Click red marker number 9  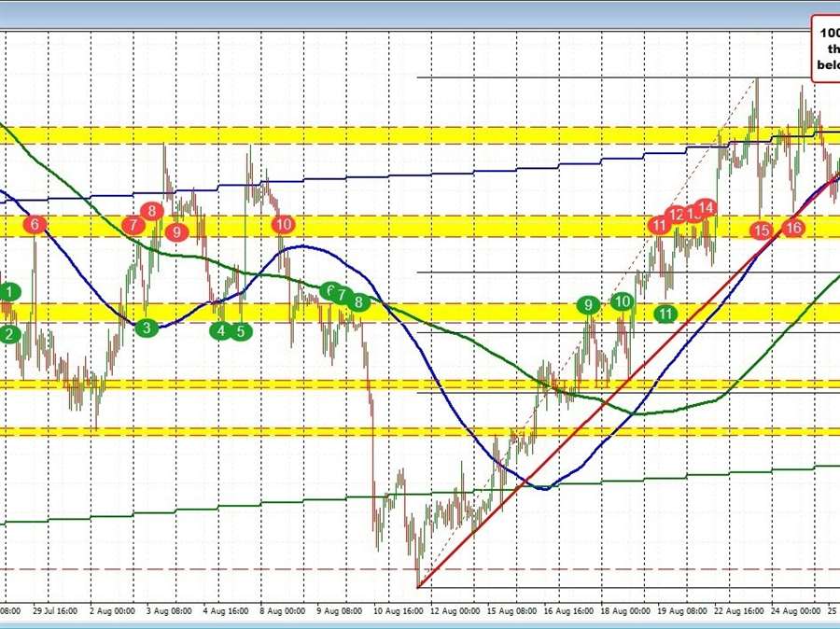pos(176,231)
